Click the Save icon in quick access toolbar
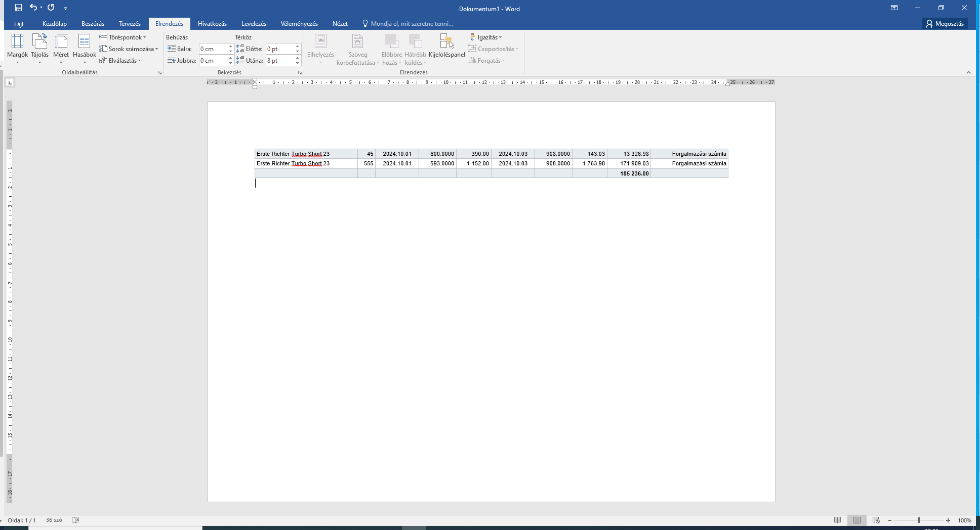 click(x=19, y=8)
